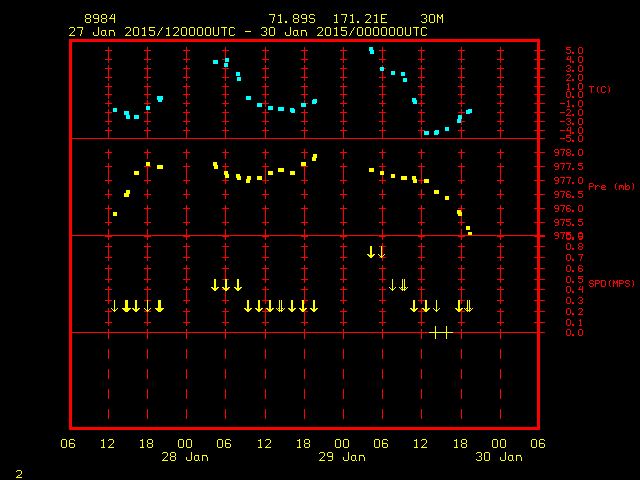Screen dimensions: 640x480
Task: Click the double-line wind arrow near 0.4
Action: [403, 285]
